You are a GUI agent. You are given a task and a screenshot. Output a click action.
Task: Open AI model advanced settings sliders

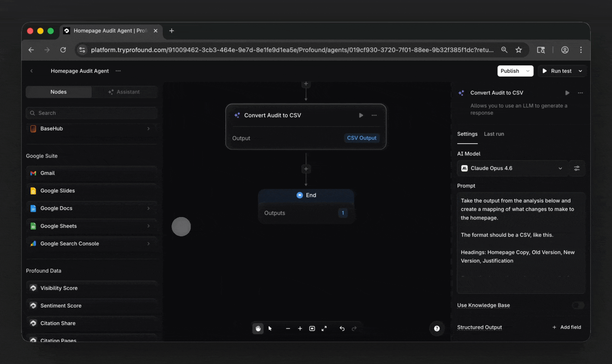(577, 168)
